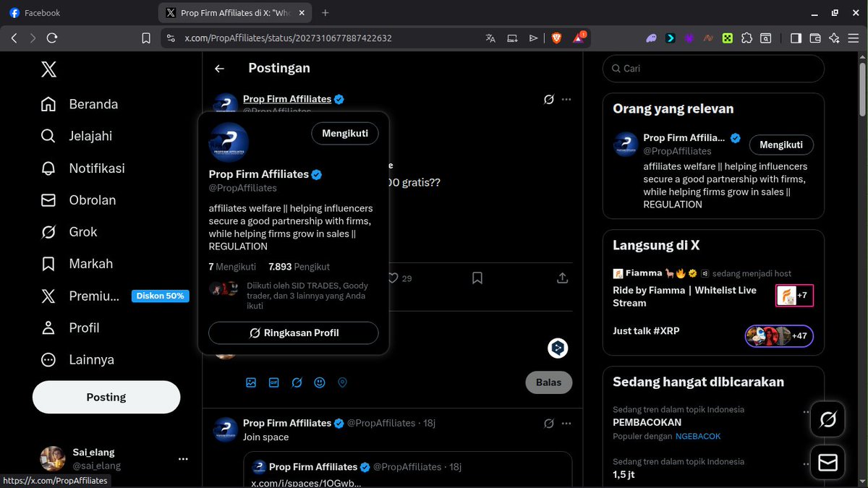Viewport: 868px width, 488px height.
Task: Click the share icon on the post
Action: click(563, 278)
